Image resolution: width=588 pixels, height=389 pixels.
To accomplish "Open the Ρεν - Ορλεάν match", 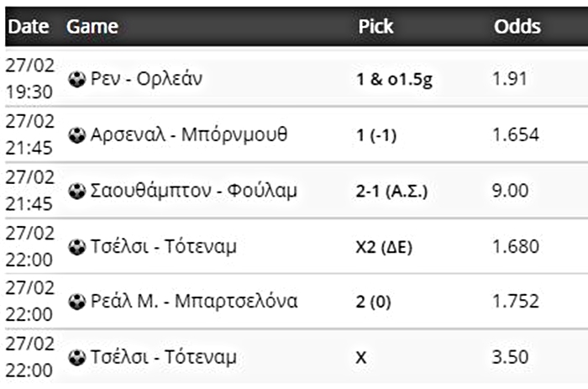I will coord(147,80).
